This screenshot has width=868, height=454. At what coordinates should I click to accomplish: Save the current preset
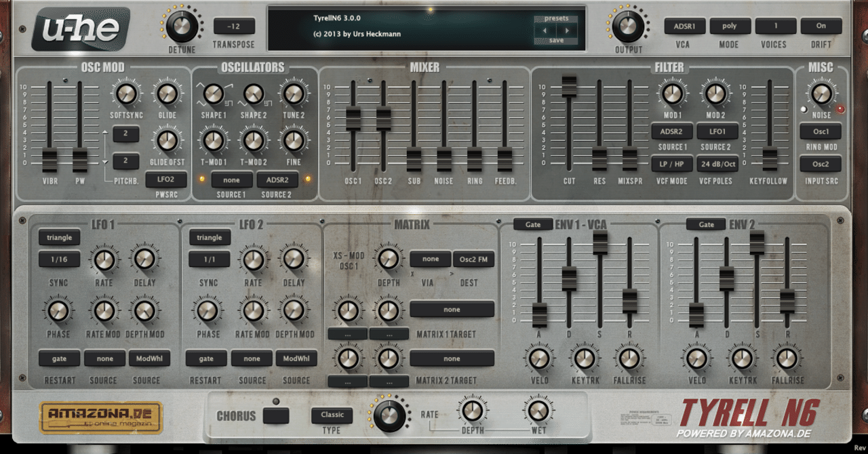(556, 41)
